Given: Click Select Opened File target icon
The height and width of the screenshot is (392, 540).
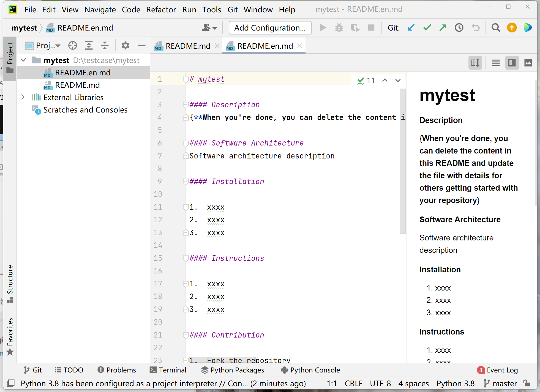Looking at the screenshot, I should 73,45.
